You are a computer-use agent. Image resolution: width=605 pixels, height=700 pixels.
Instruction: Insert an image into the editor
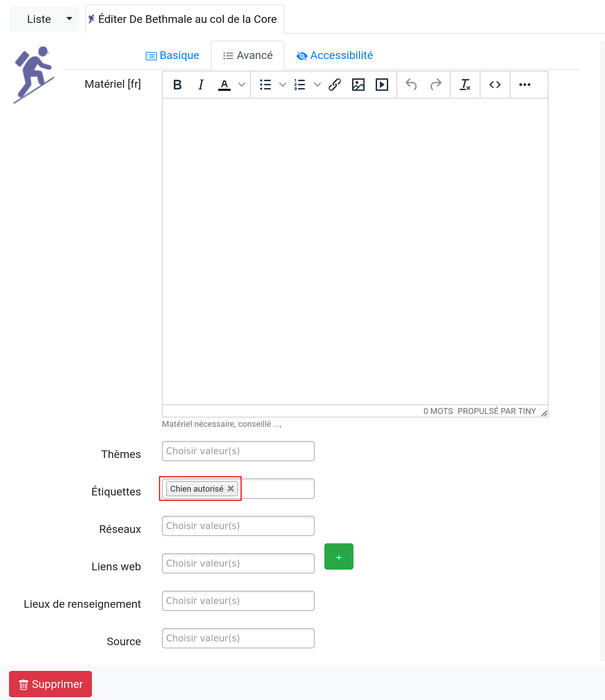point(358,85)
